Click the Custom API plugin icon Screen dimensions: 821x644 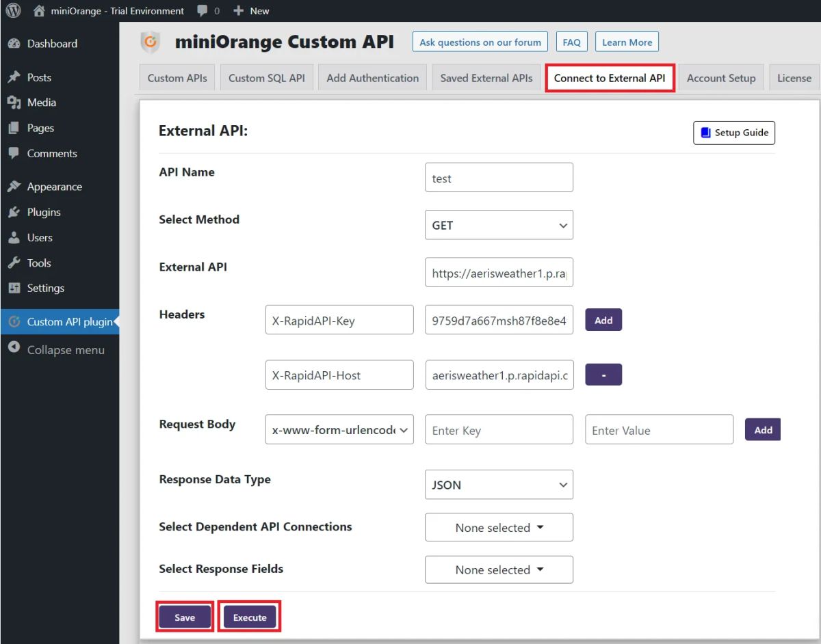[14, 321]
